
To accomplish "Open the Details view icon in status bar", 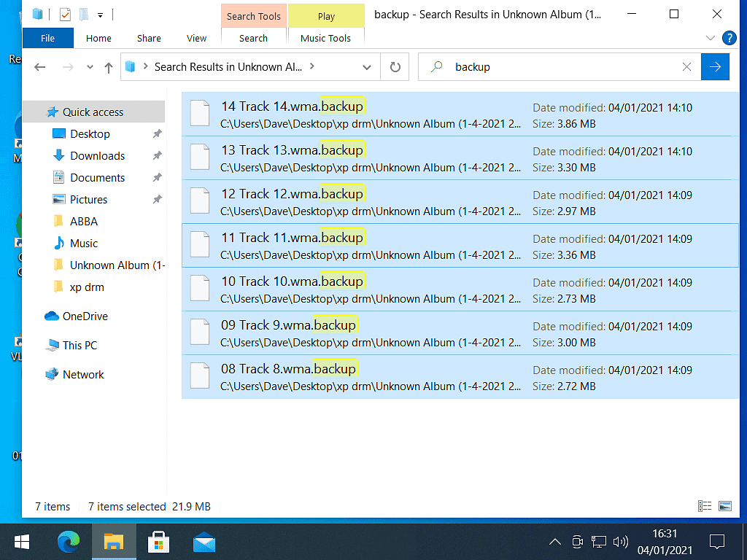I will click(705, 505).
